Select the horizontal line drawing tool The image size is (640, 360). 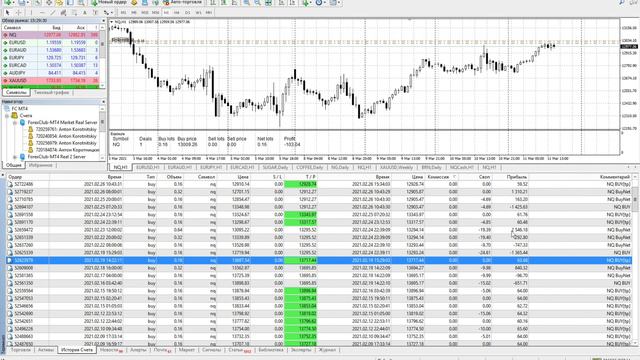click(42, 13)
